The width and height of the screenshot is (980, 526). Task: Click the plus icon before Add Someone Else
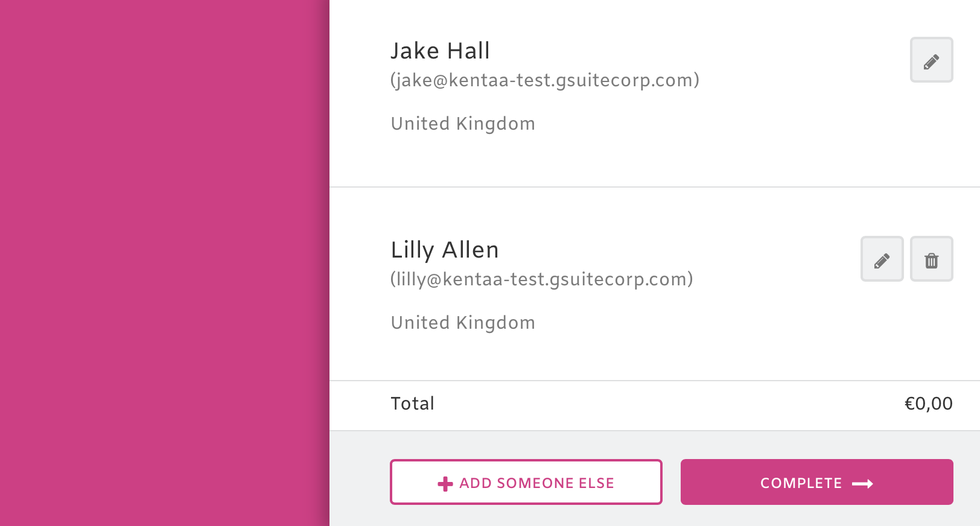pyautogui.click(x=445, y=484)
